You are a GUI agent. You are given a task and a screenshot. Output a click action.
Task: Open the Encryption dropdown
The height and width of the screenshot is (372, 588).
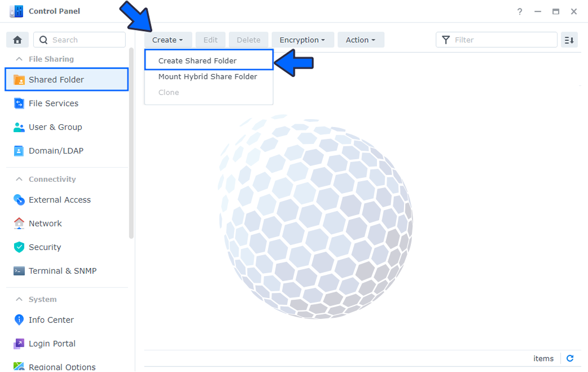point(302,40)
